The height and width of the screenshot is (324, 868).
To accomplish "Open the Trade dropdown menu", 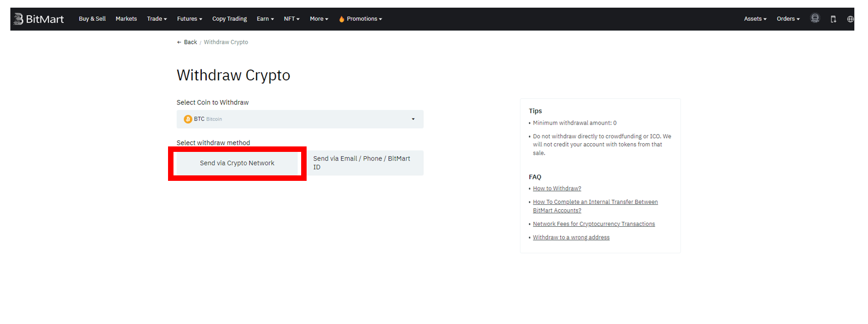I will pos(157,19).
